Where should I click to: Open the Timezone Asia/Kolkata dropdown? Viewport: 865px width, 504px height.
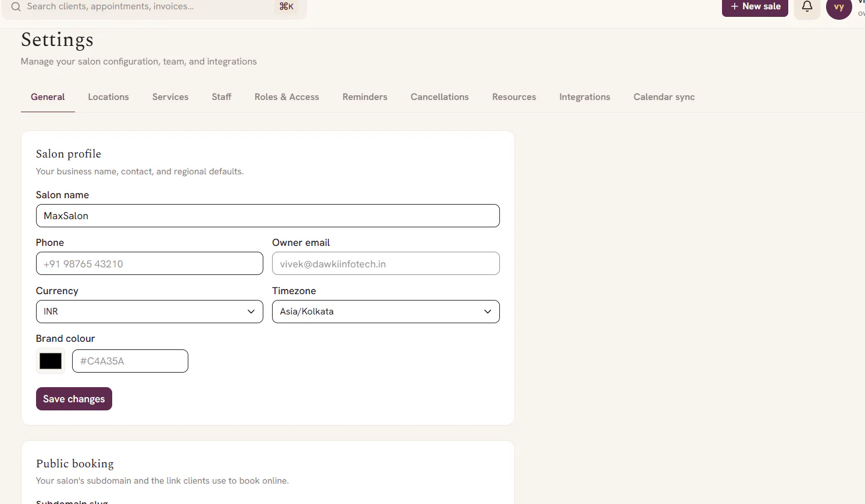(x=385, y=312)
